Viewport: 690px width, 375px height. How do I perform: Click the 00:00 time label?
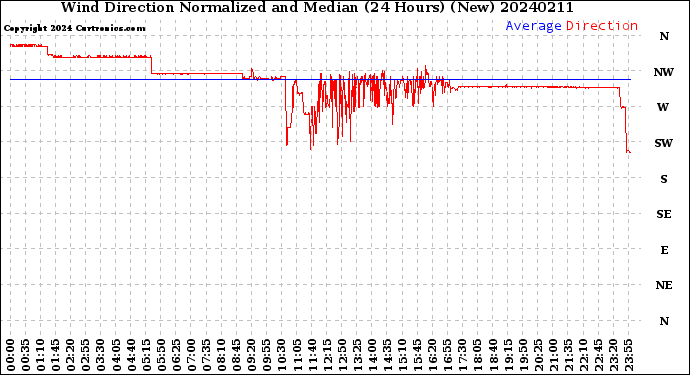[11, 355]
